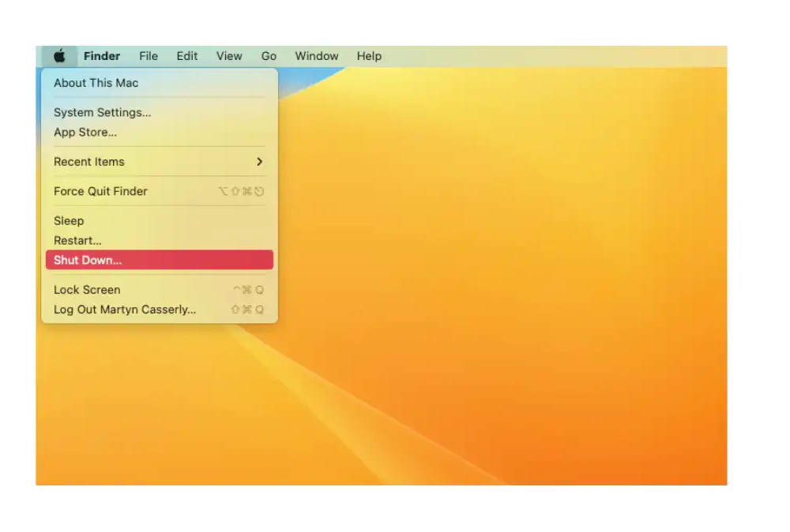
Task: Choose Lock Screen
Action: tap(160, 290)
